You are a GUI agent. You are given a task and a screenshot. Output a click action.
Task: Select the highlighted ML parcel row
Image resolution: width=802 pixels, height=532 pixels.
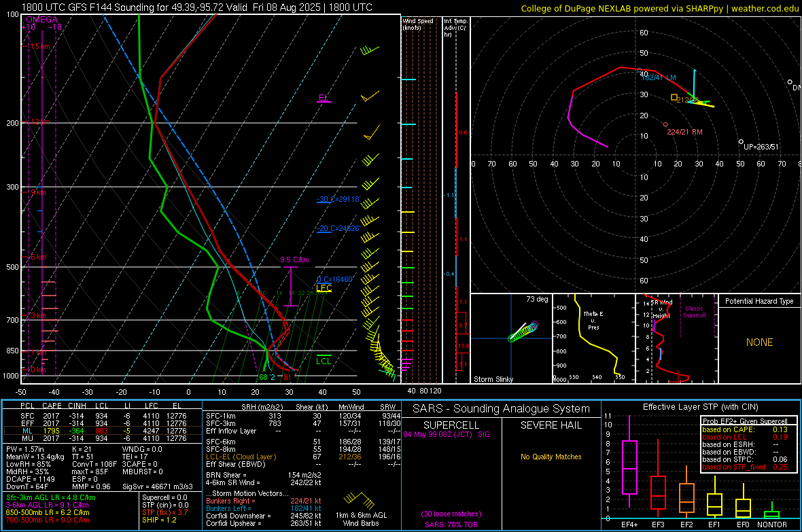pos(103,431)
